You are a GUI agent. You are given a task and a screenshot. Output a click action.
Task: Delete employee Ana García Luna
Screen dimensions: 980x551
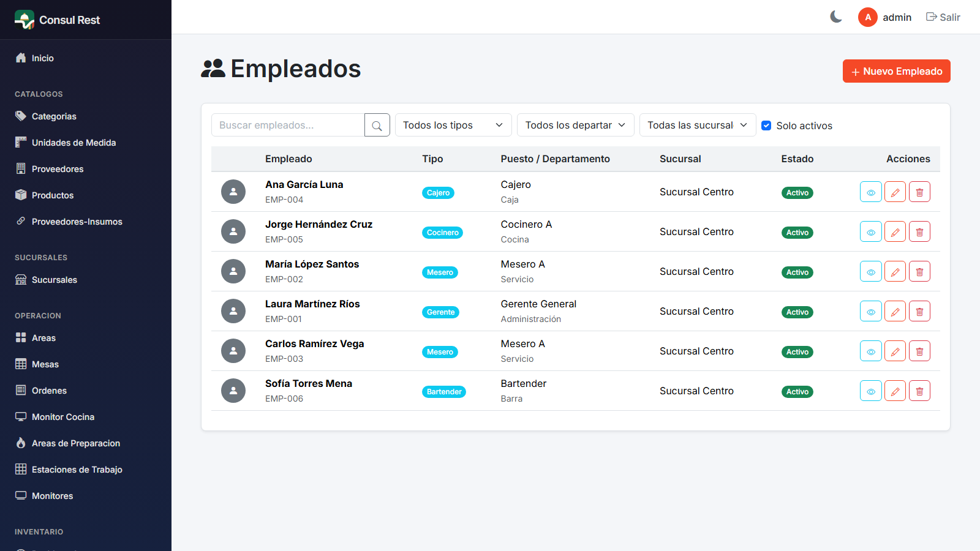tap(919, 192)
